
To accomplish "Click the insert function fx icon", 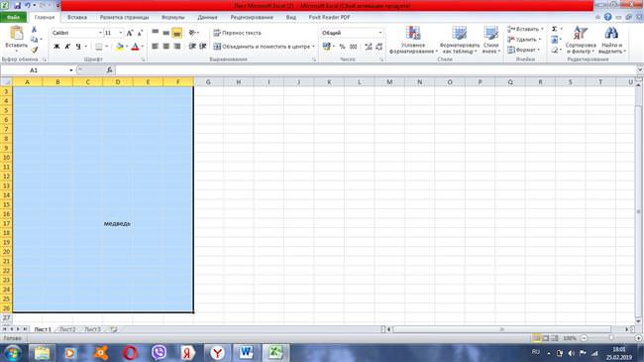I will (x=109, y=70).
